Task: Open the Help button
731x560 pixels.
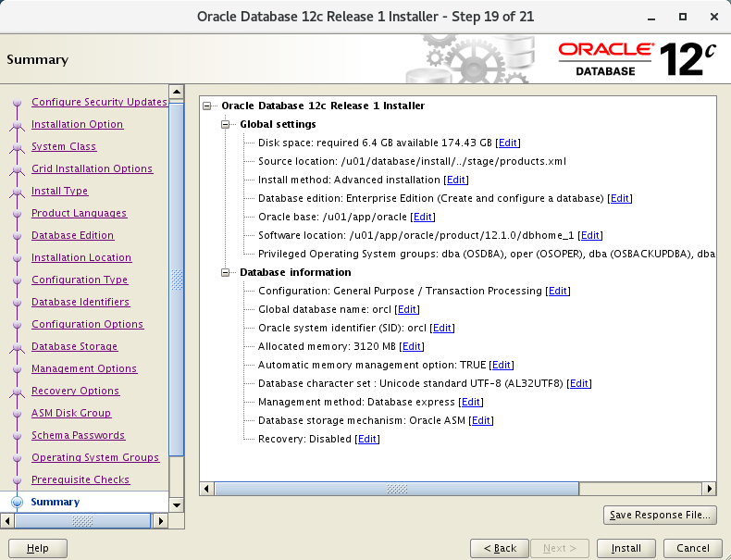Action: click(38, 548)
